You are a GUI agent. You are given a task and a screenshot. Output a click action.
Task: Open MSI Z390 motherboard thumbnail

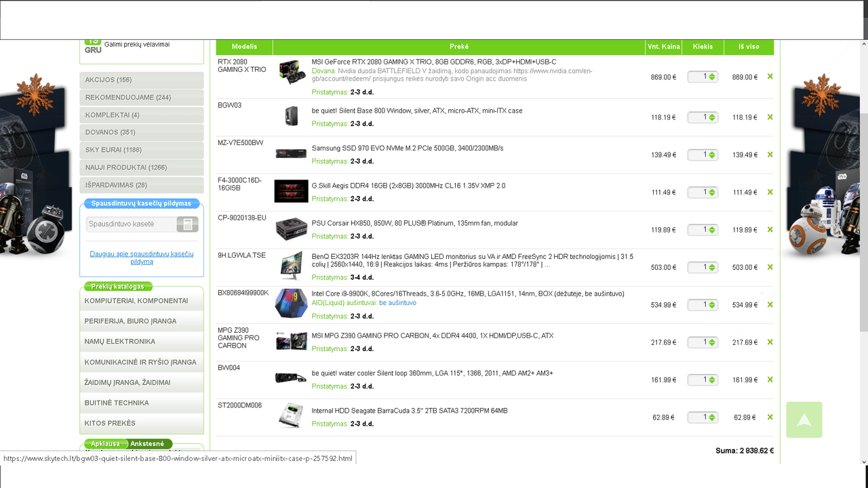click(x=292, y=341)
